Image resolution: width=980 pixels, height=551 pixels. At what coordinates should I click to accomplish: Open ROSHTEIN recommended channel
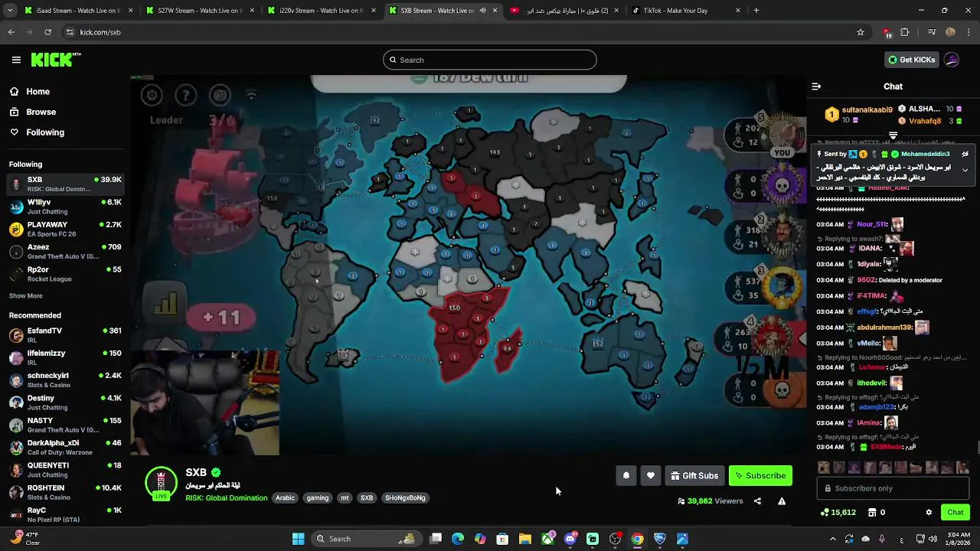pos(65,492)
